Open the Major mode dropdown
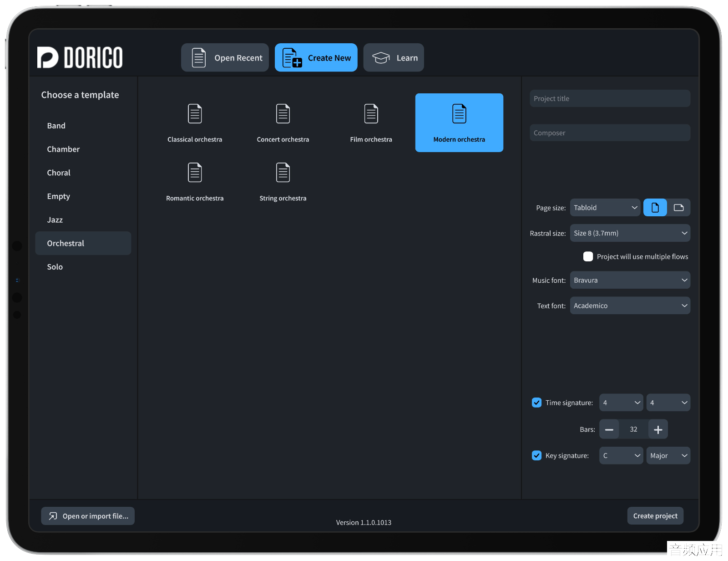The image size is (728, 561). tap(668, 455)
